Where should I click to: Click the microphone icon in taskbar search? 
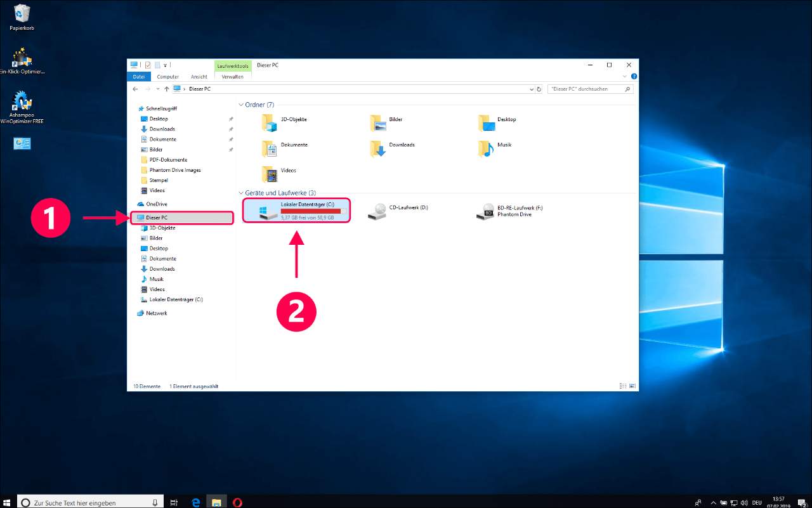[155, 502]
